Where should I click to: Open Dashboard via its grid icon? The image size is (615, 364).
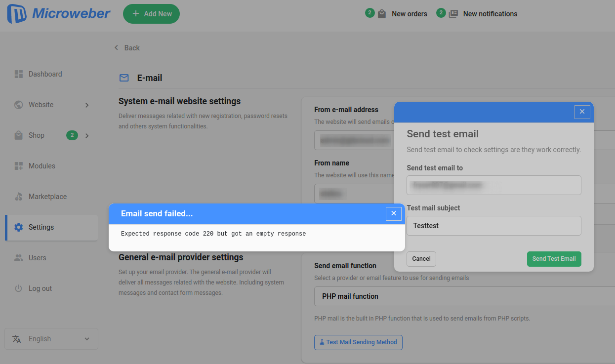(18, 74)
